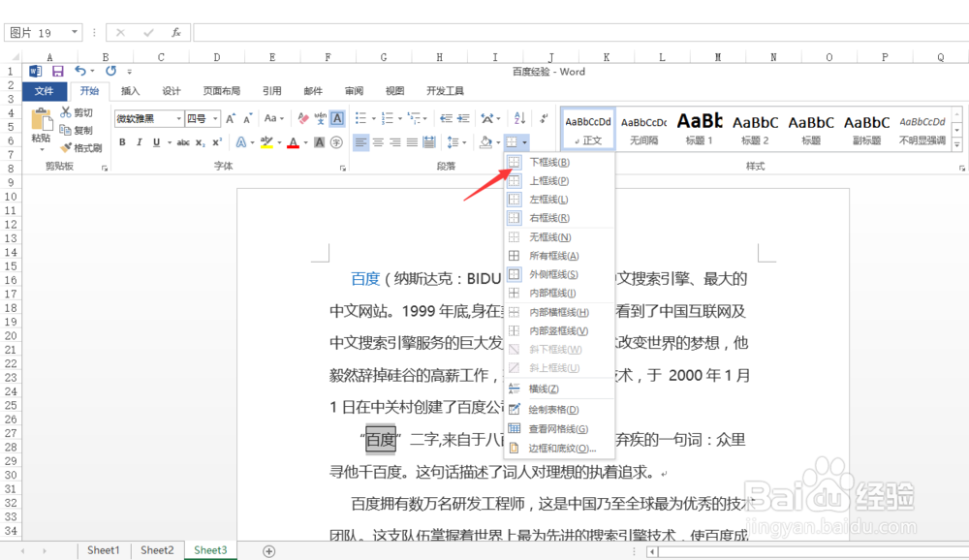Open the font name dropdown 微软雅黑

coord(178,118)
